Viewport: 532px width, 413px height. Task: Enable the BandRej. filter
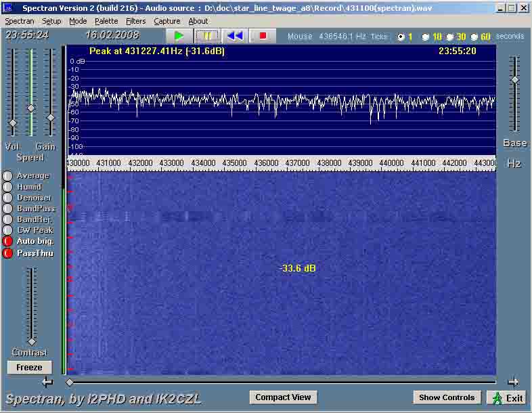[7, 219]
